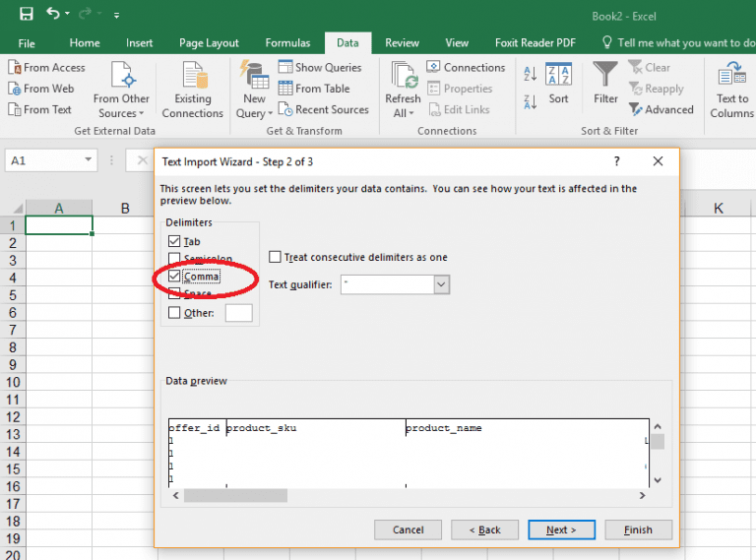Open the Undo history dropdown arrow
The image size is (756, 560).
pos(68,14)
